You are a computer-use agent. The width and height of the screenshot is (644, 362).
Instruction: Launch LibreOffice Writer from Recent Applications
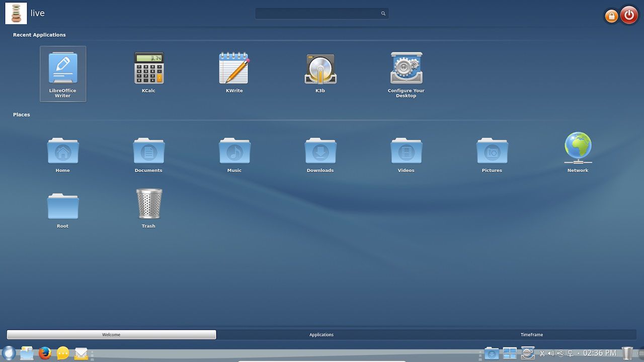[62, 70]
